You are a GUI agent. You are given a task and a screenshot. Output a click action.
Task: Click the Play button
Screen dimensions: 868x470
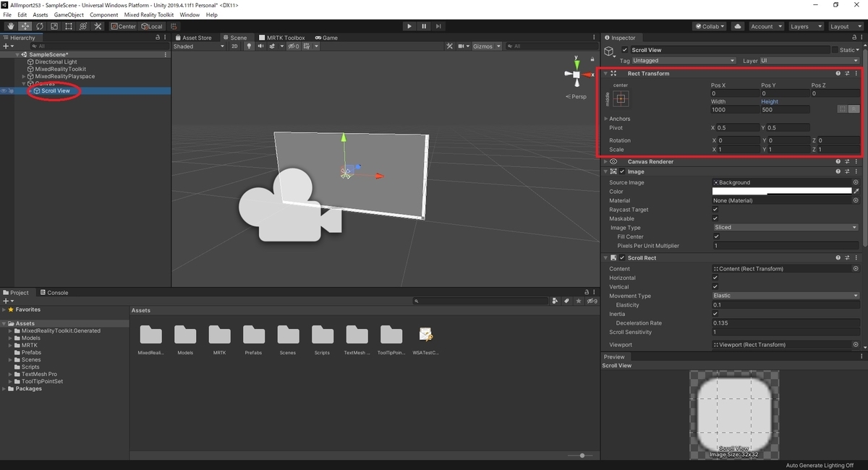(x=409, y=27)
